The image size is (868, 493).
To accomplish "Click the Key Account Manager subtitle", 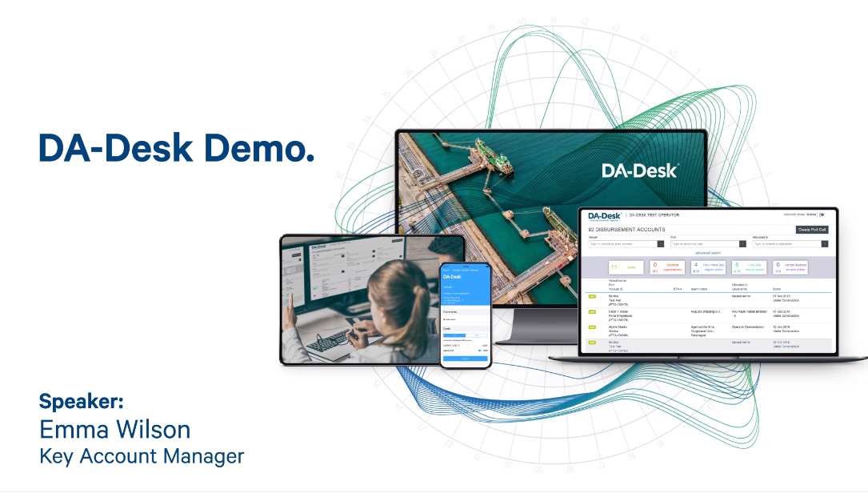I will point(142,456).
